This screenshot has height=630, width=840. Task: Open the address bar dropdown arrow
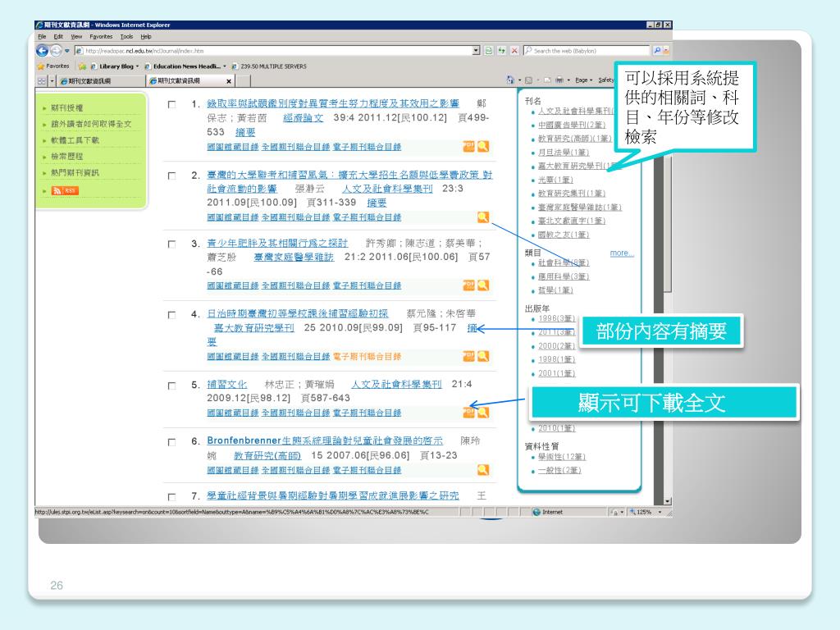[477, 51]
